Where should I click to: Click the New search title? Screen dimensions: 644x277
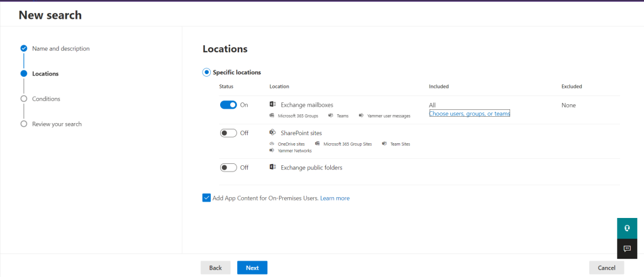(x=50, y=15)
